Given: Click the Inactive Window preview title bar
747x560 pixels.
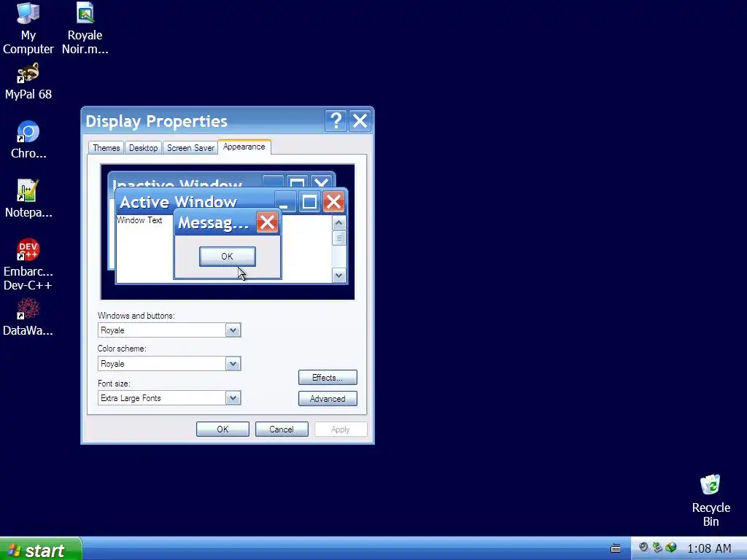Looking at the screenshot, I should point(222,181).
